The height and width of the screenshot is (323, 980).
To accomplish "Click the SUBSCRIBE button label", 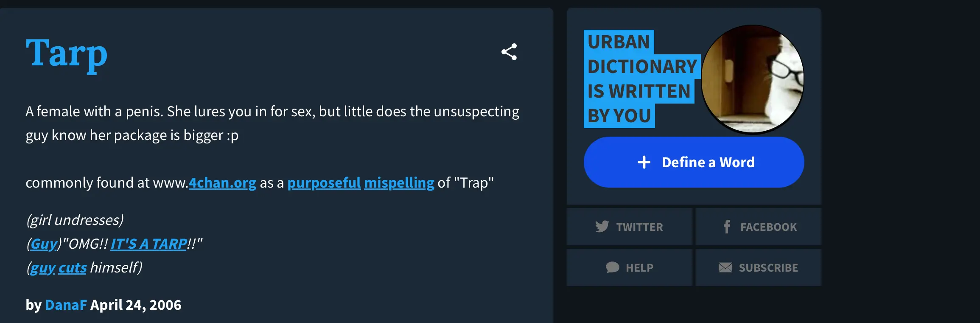I will 768,268.
